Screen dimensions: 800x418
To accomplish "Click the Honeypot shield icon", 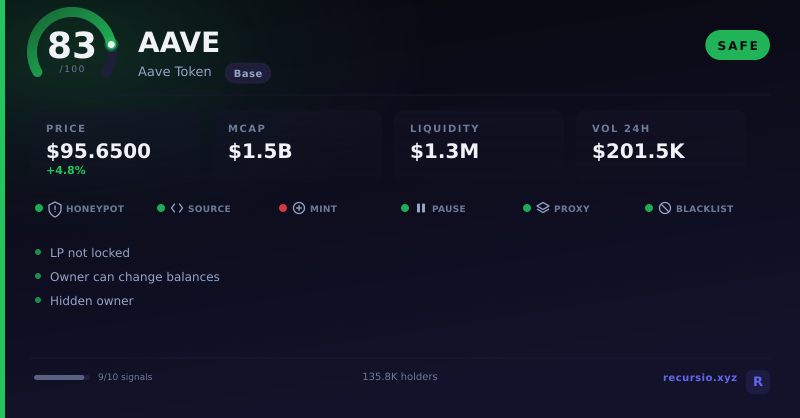I will (x=55, y=209).
